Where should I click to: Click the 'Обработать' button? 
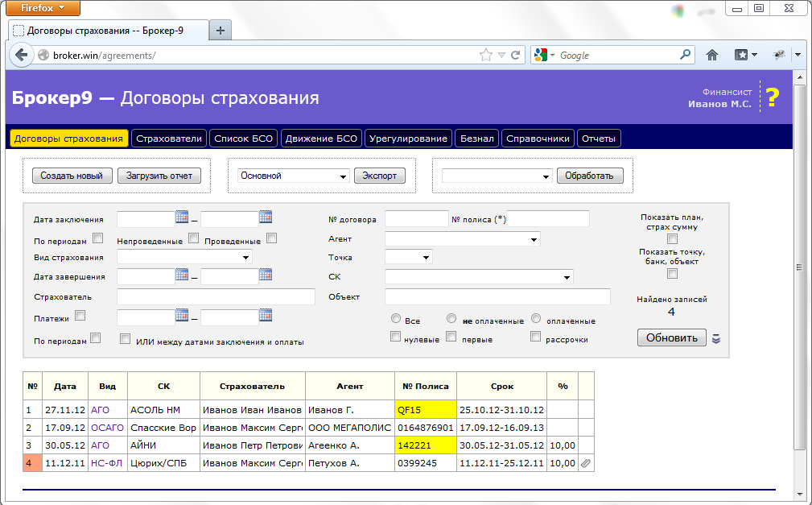(590, 176)
